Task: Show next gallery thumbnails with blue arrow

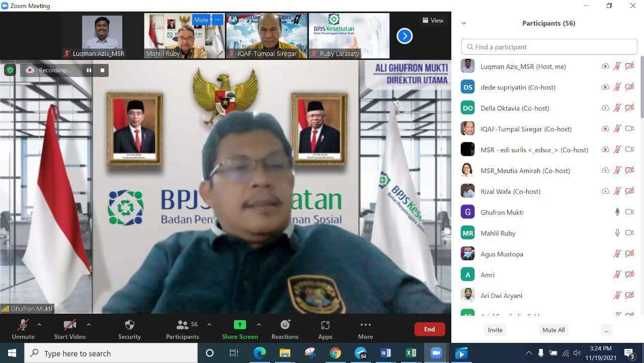Action: click(405, 36)
